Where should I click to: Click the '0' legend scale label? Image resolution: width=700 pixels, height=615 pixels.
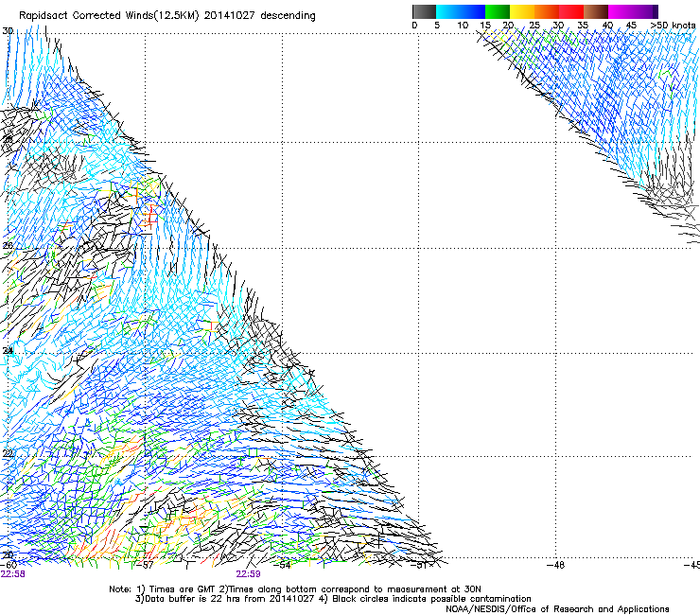tap(414, 26)
